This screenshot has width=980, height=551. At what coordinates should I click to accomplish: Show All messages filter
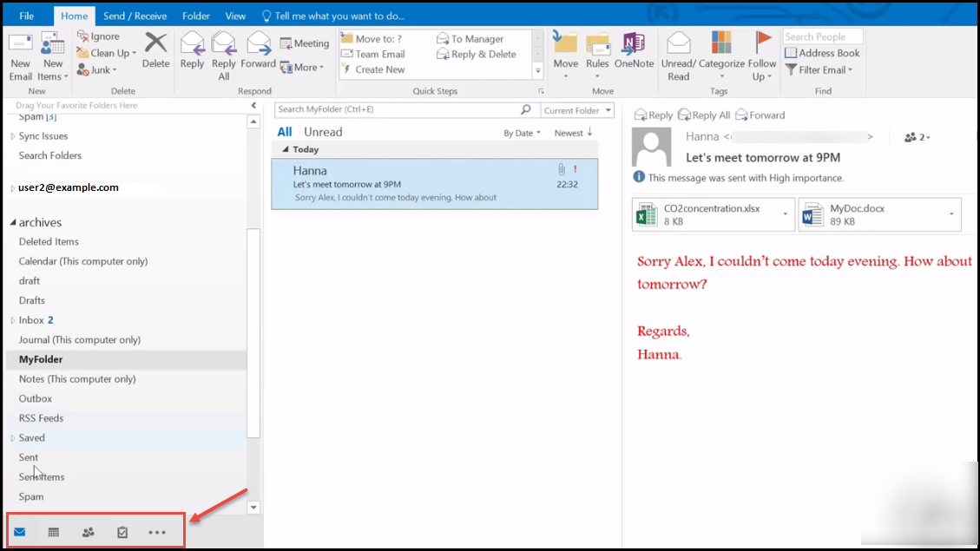(x=285, y=132)
